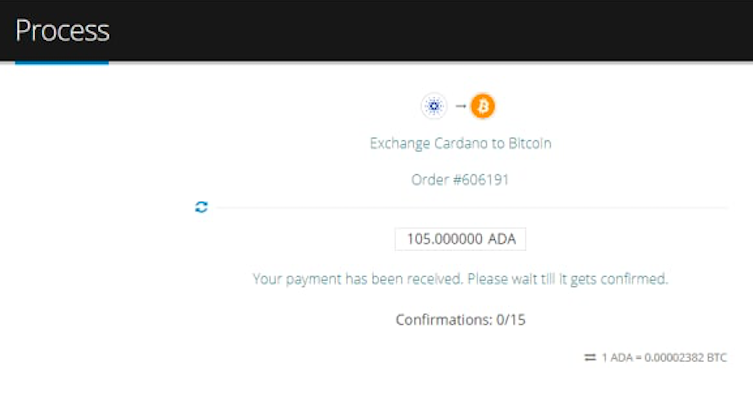Click the arrow between coin logos
The width and height of the screenshot is (753, 393).
coord(461,106)
